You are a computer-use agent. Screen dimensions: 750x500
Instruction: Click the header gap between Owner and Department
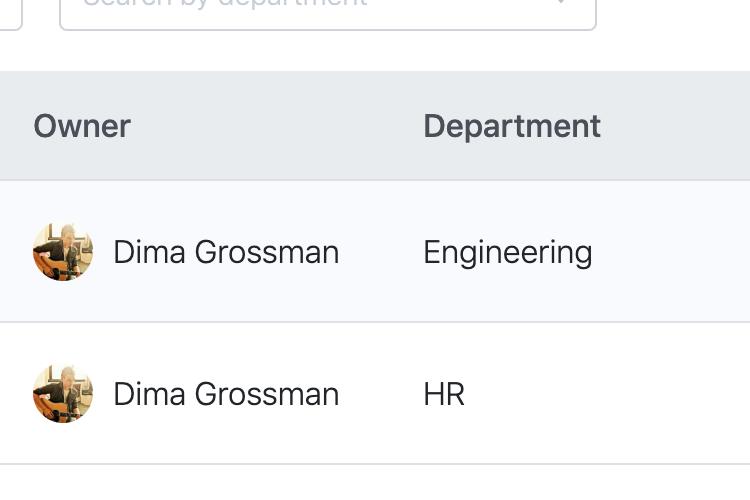point(276,126)
